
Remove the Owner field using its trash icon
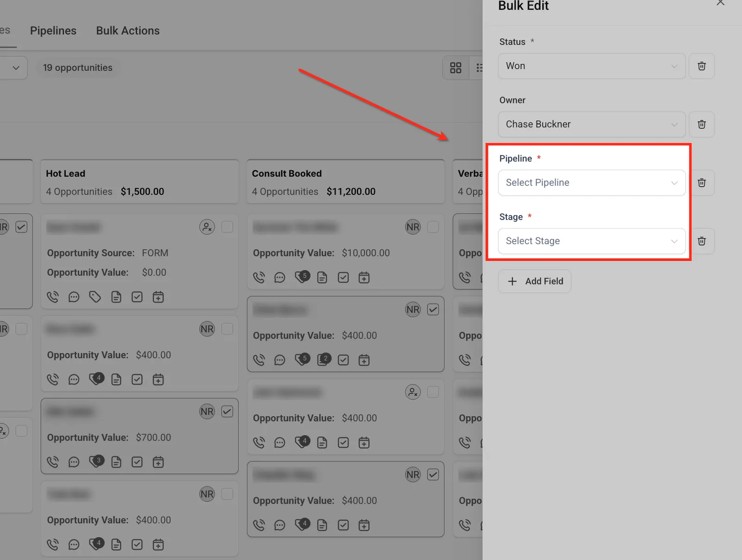(702, 124)
